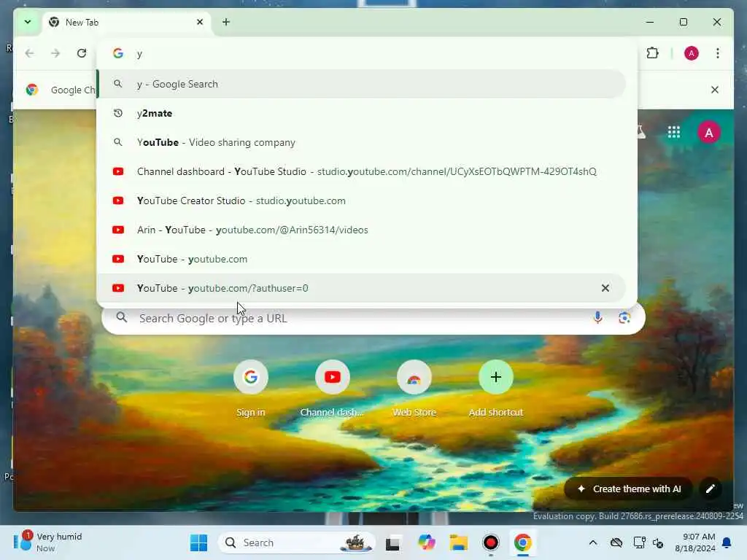Dismiss the Google Chrome infobar
747x560 pixels.
click(x=715, y=90)
